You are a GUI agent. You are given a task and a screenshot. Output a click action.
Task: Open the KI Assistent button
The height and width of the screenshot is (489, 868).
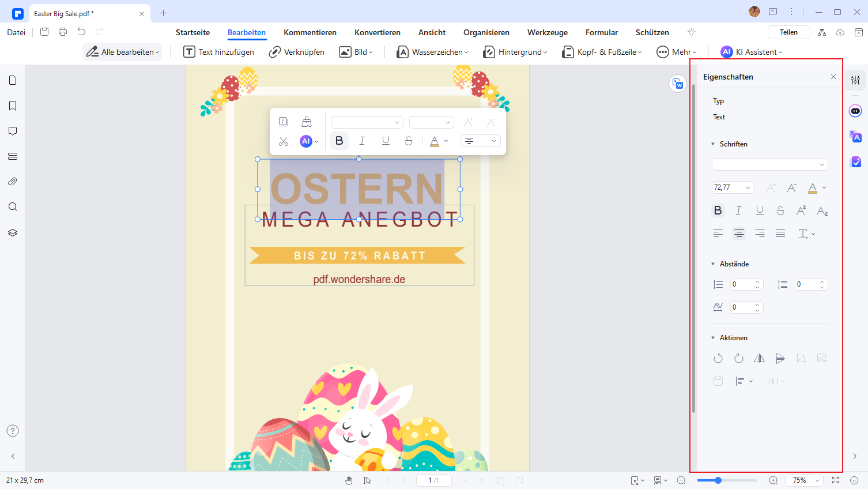[x=752, y=52]
